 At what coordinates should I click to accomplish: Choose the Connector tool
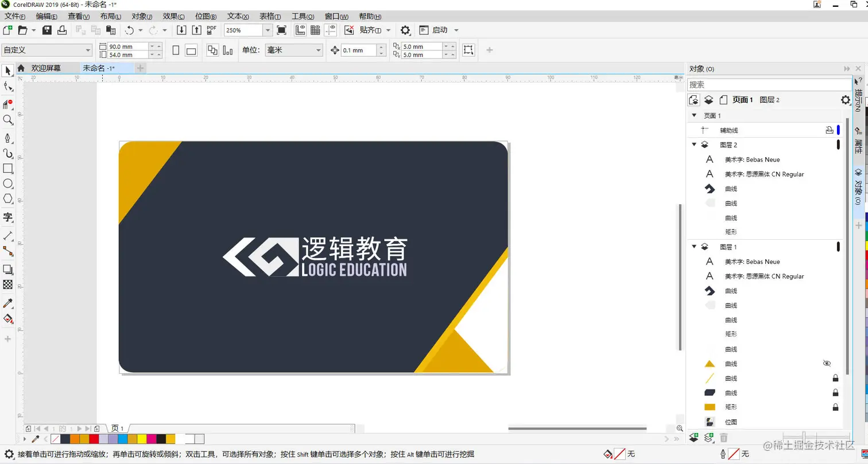[x=8, y=251]
